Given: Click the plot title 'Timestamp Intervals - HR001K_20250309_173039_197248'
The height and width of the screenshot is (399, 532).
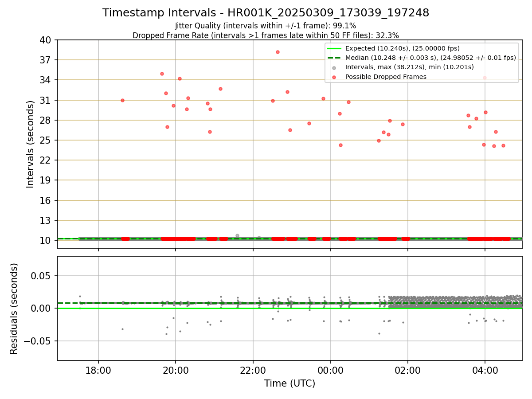Looking at the screenshot, I should coord(266,13).
